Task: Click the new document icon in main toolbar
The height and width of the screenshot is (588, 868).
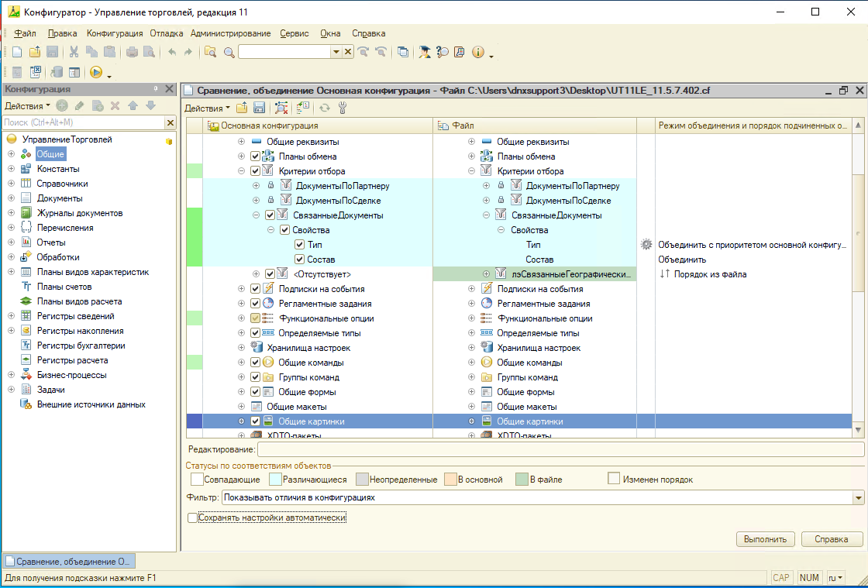Action: (17, 52)
